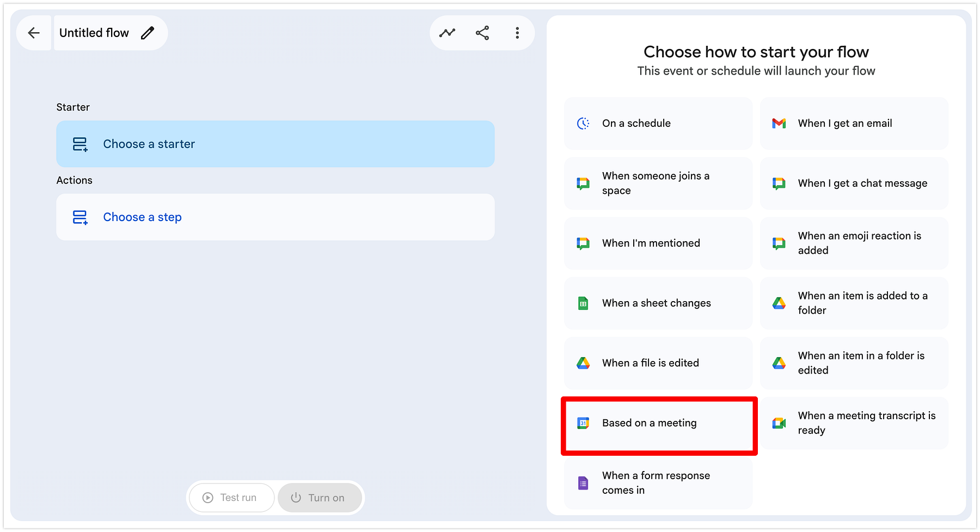This screenshot has width=980, height=532.
Task: Click Chat icon next to When I get a chat message
Action: point(779,184)
